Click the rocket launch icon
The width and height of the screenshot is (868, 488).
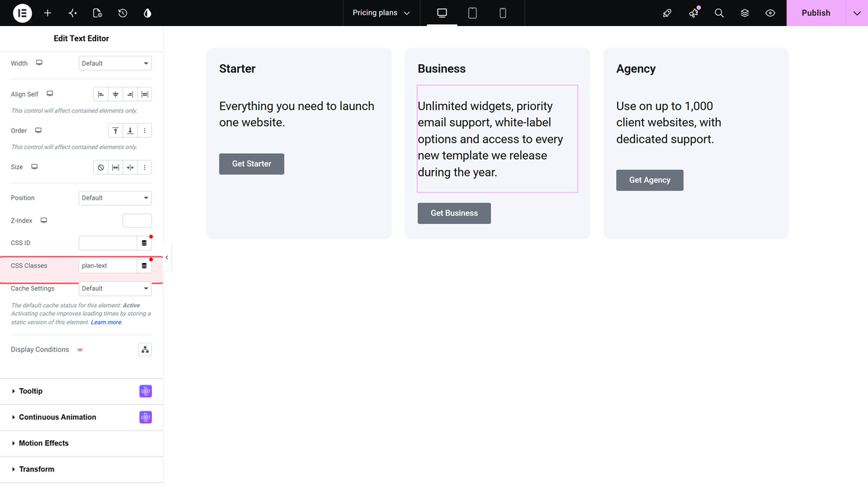click(x=668, y=13)
